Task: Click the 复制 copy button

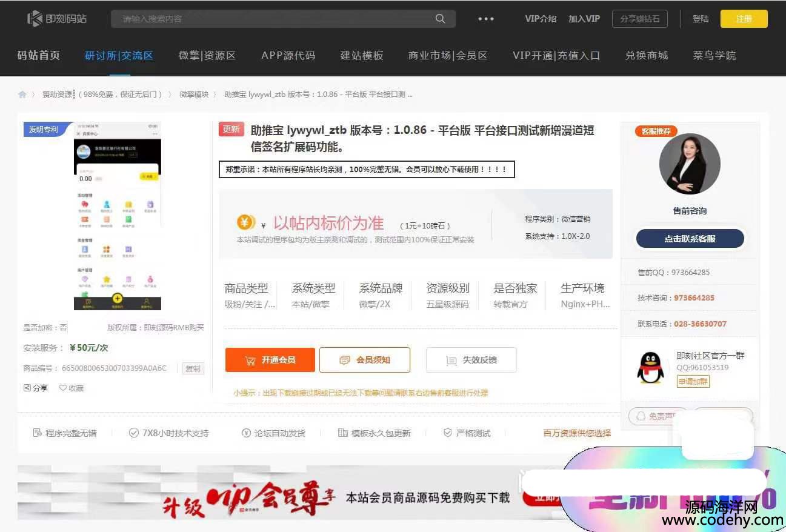Action: pos(193,368)
